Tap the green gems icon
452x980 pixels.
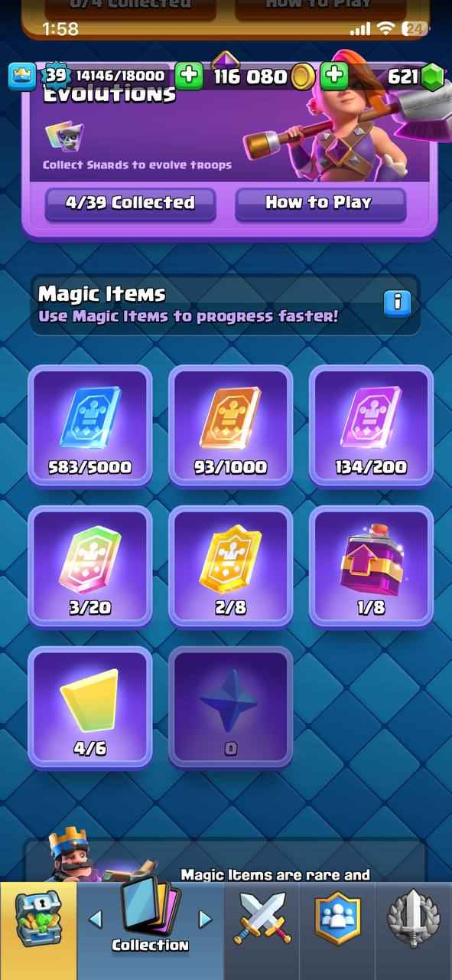[434, 77]
